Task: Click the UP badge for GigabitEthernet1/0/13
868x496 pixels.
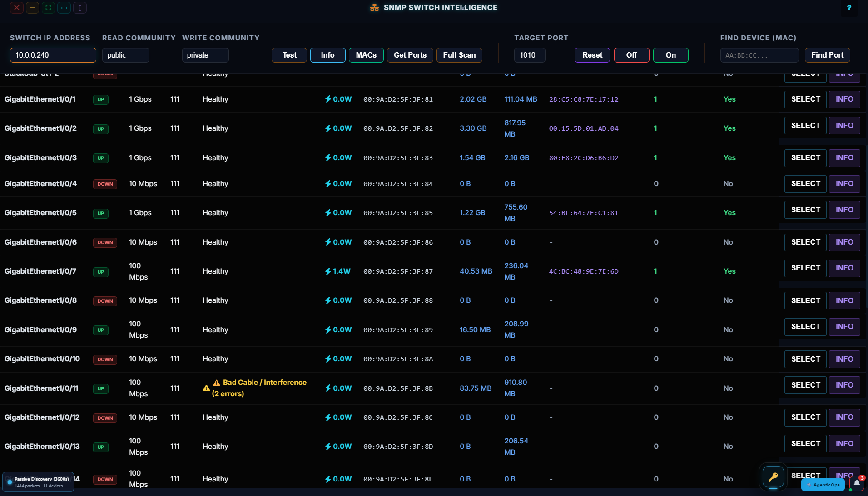Action: coord(101,447)
